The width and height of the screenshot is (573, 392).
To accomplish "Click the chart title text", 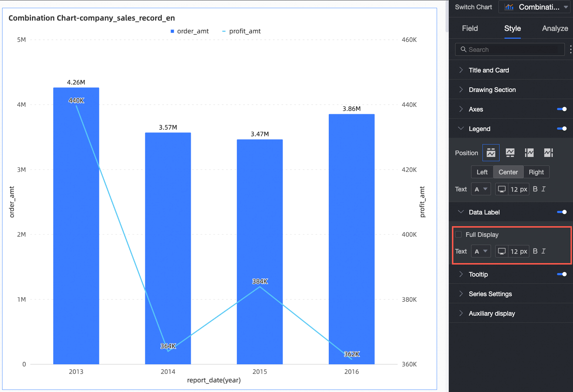I will [92, 18].
